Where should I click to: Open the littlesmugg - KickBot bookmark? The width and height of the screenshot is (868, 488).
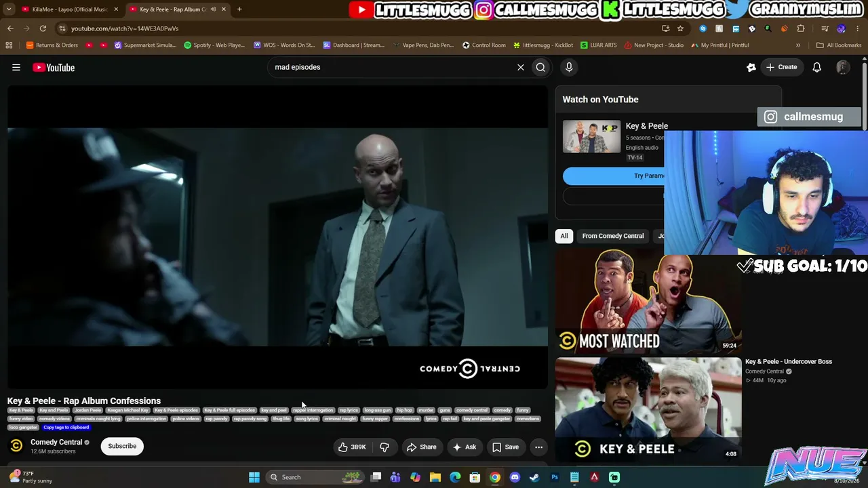click(543, 45)
